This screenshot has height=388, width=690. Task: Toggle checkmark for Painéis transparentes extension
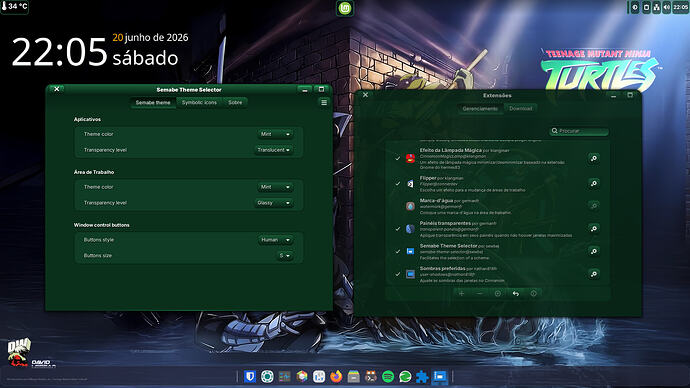pos(397,229)
